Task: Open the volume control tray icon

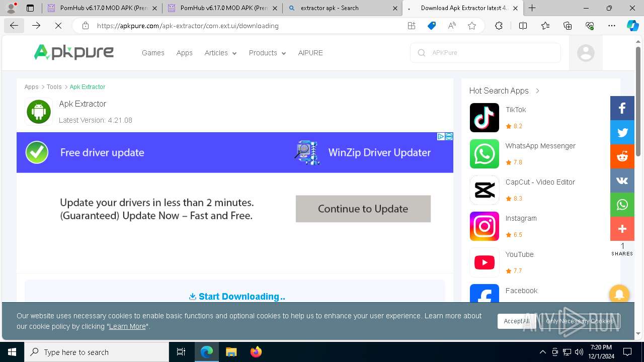Action: (x=579, y=352)
